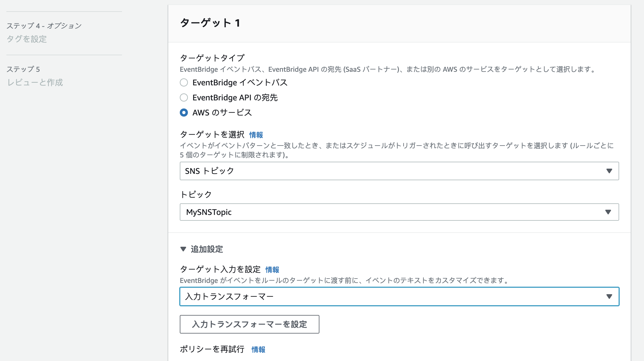Go to タグを設定 step in sidebar
The height and width of the screenshot is (361, 644).
click(x=27, y=39)
